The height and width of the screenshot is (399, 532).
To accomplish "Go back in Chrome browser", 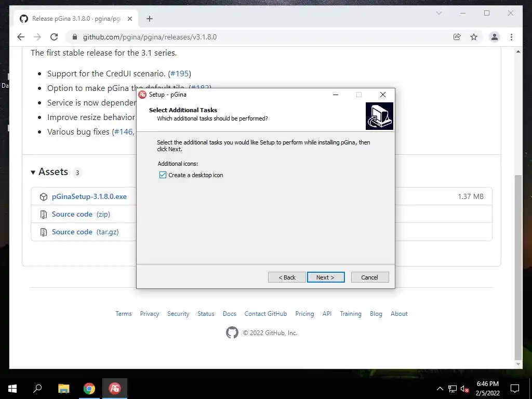I will (21, 37).
